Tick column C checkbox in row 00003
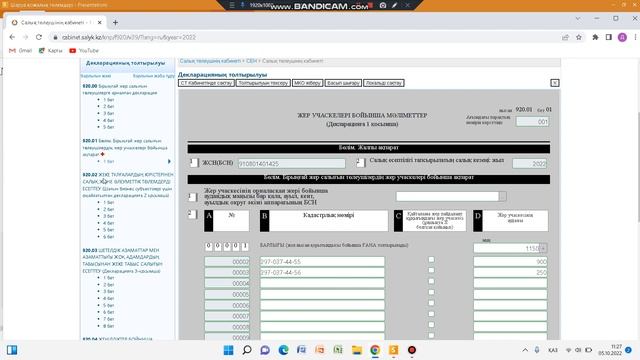The height and width of the screenshot is (360, 640). click(431, 270)
